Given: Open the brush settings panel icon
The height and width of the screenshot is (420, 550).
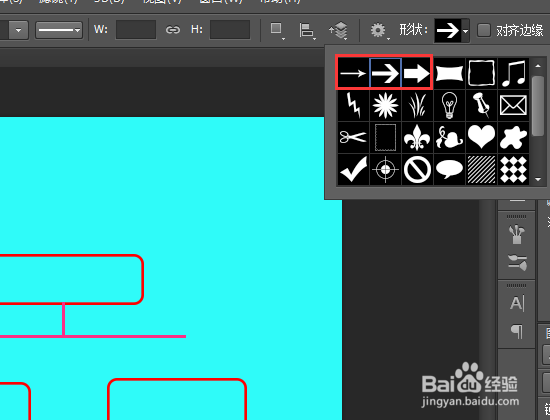Looking at the screenshot, I should [517, 262].
